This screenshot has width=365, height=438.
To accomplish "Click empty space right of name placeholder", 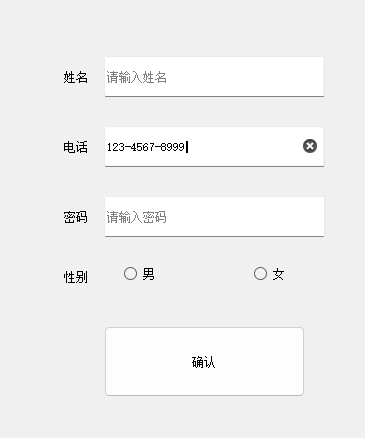I will [245, 77].
